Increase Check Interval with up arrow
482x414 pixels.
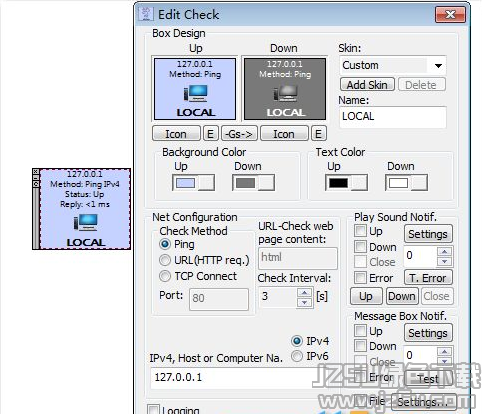coord(304,293)
